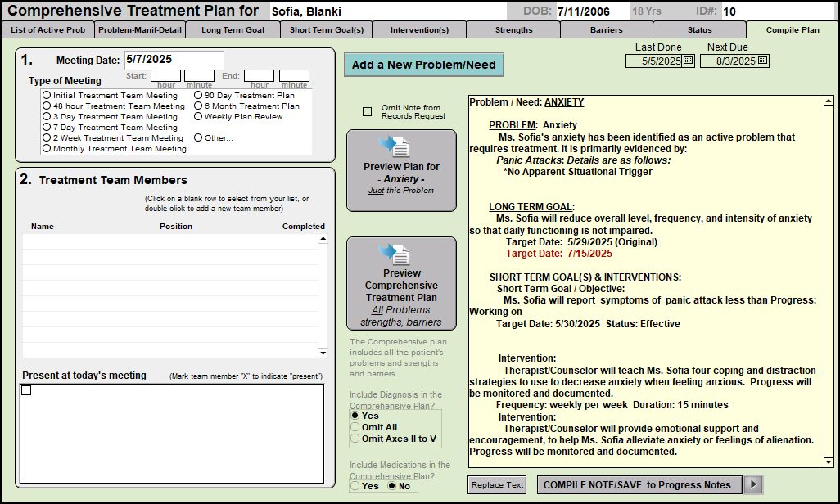The height and width of the screenshot is (504, 840).
Task: Click Add a New Problem/Need button
Action: [423, 65]
